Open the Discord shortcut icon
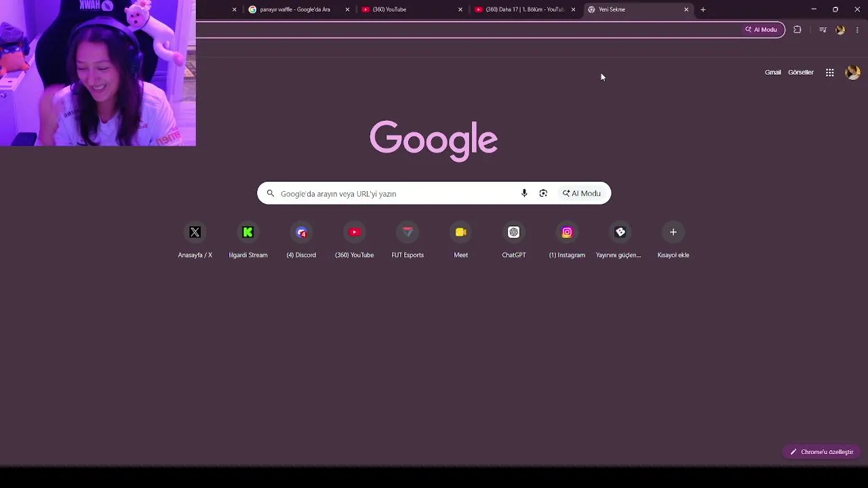This screenshot has height=488, width=868. tap(301, 232)
